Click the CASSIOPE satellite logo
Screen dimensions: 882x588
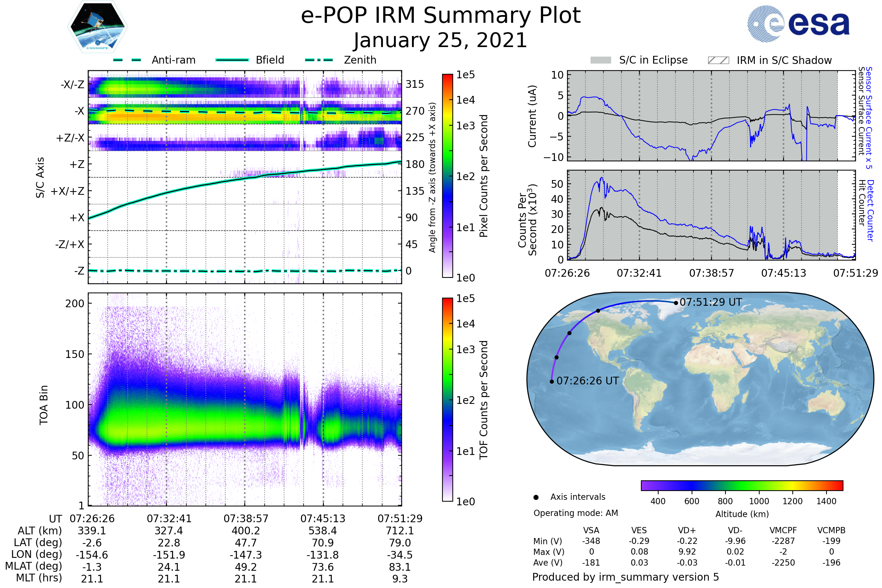(97, 26)
